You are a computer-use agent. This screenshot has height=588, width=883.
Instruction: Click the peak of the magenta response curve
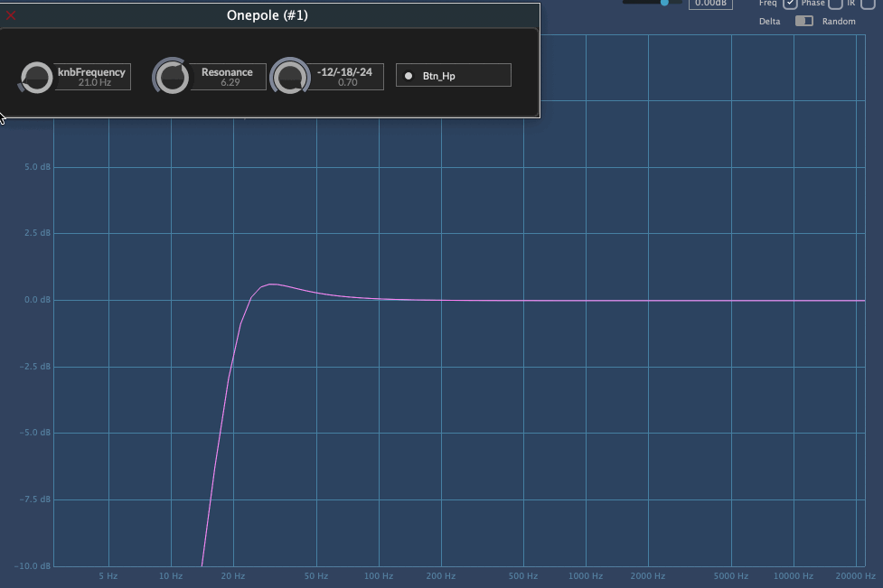[x=272, y=285]
